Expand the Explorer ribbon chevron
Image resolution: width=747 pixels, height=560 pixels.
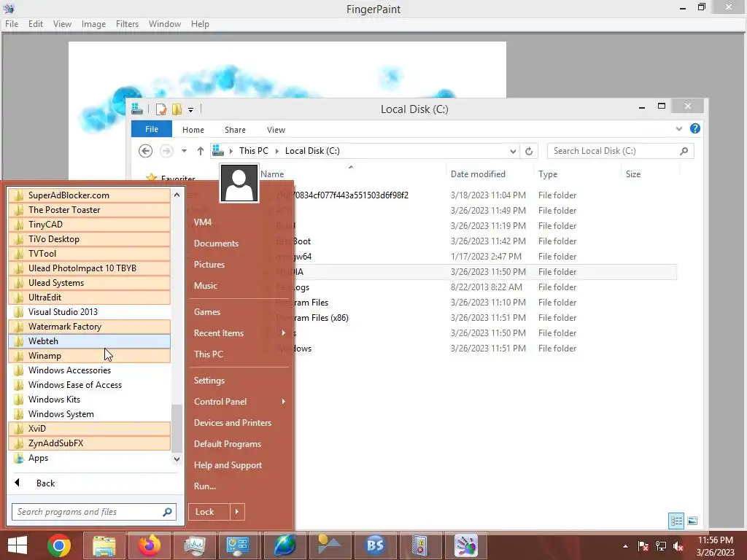(679, 128)
